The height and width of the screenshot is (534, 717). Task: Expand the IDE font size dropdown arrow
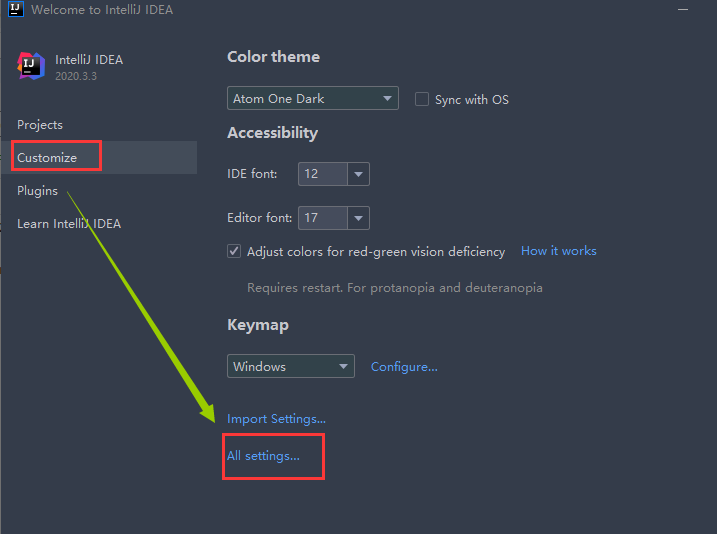pos(358,174)
